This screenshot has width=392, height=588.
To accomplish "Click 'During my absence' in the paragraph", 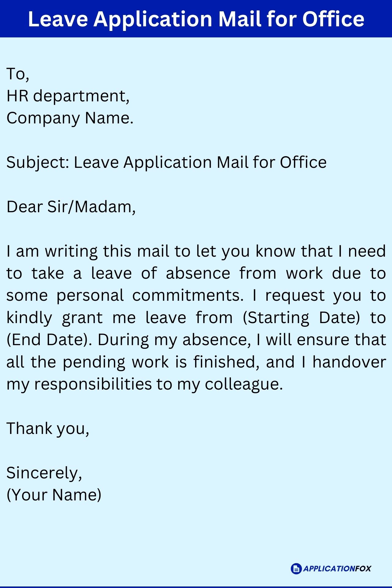I will pos(174,340).
